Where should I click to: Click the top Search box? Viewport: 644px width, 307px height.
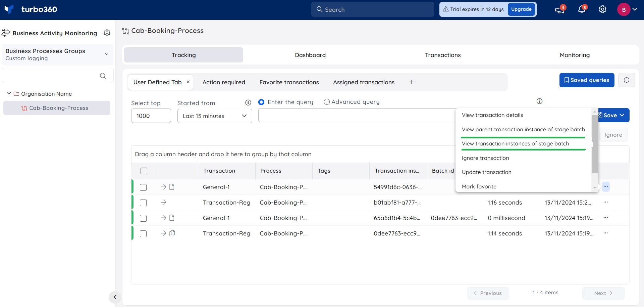pyautogui.click(x=373, y=9)
